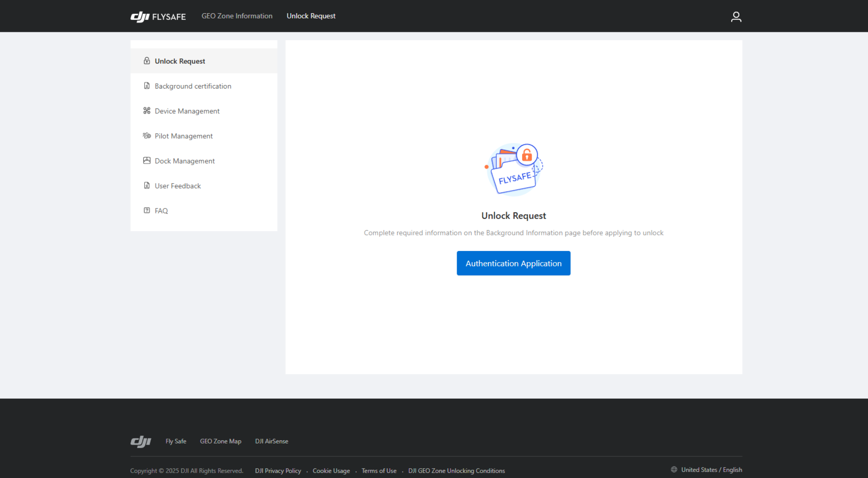Click the Dock Management icon
Screen dimensions: 868x478
coord(147,161)
